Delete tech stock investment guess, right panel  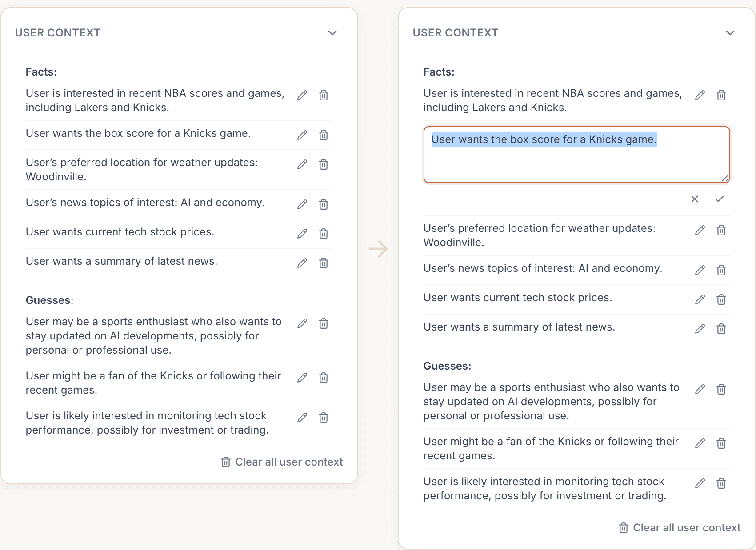(x=721, y=483)
